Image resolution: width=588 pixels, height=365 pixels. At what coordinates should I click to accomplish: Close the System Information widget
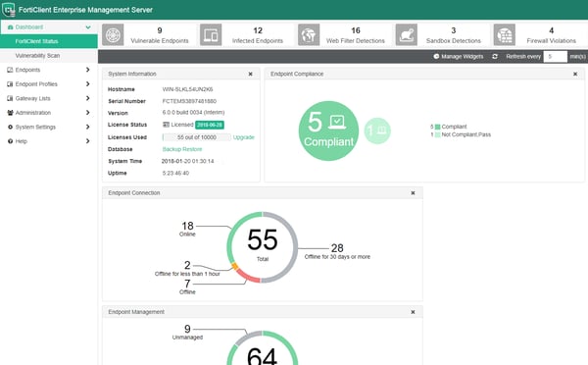[x=251, y=74]
